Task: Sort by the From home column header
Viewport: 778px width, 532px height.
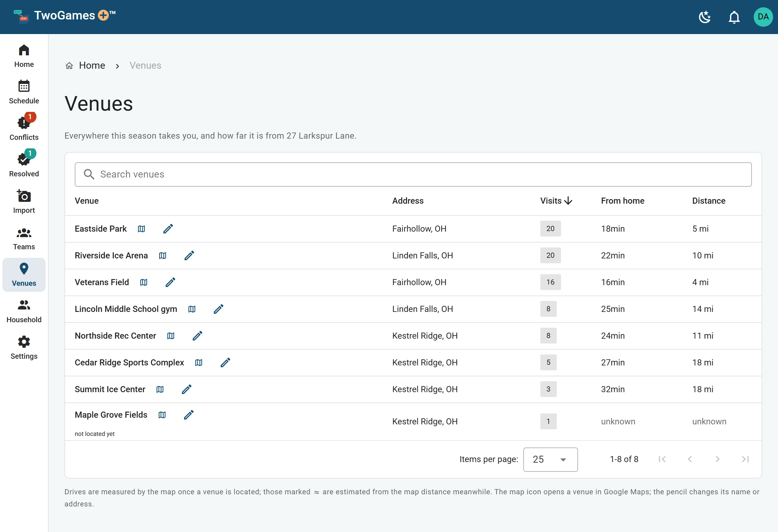Action: [623, 201]
